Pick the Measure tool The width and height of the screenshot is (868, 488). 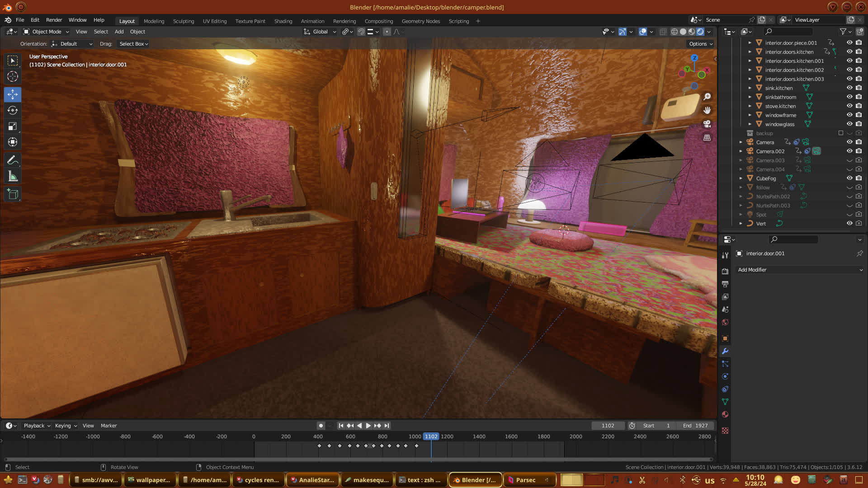coord(13,177)
